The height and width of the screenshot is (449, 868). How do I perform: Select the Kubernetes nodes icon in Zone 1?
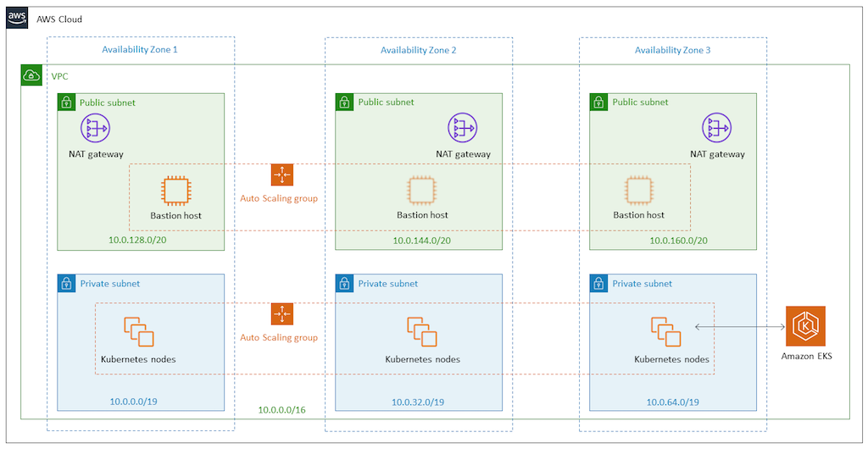(138, 332)
